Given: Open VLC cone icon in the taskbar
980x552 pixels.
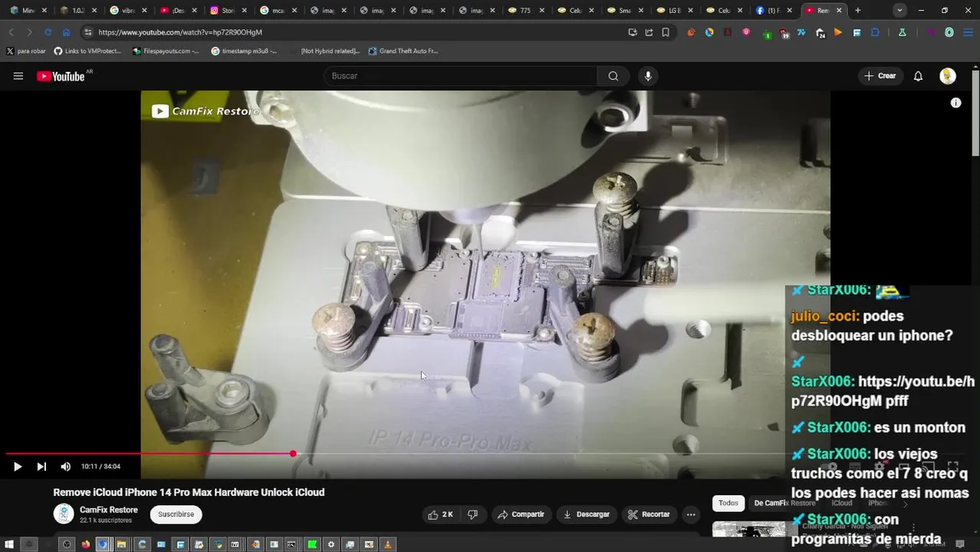Looking at the screenshot, I should (387, 544).
